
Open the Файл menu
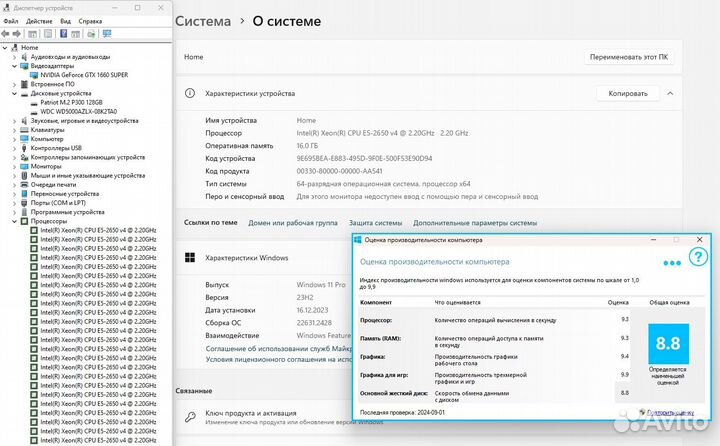(x=11, y=20)
